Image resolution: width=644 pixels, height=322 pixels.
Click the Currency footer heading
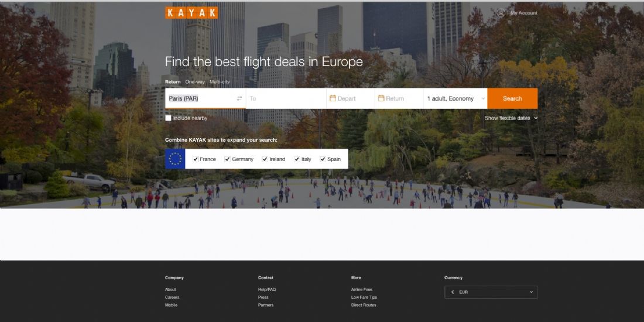click(453, 278)
